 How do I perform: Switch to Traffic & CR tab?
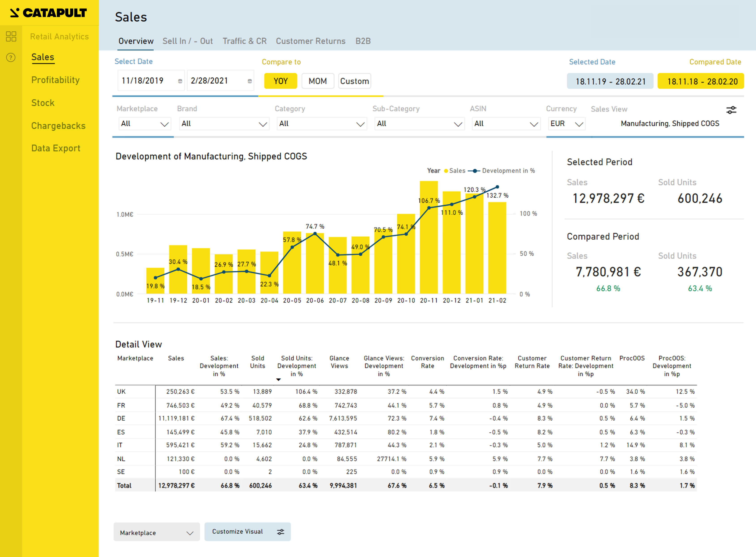(x=244, y=41)
